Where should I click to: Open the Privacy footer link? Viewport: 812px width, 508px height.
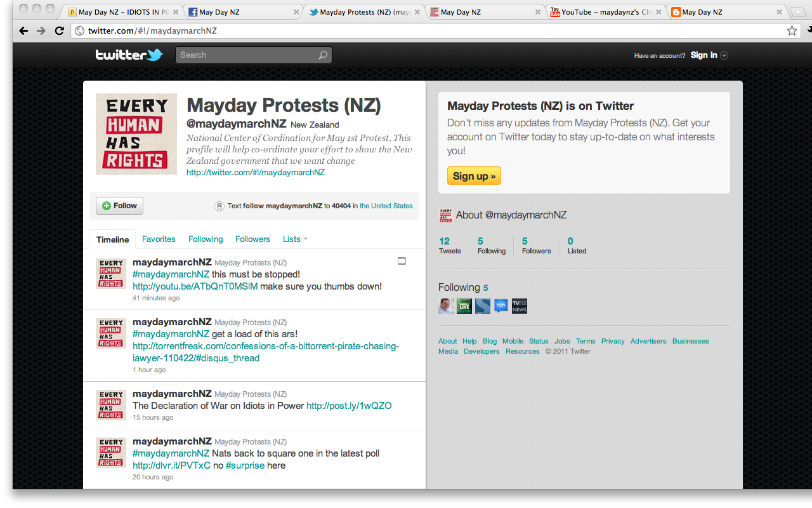pyautogui.click(x=613, y=341)
